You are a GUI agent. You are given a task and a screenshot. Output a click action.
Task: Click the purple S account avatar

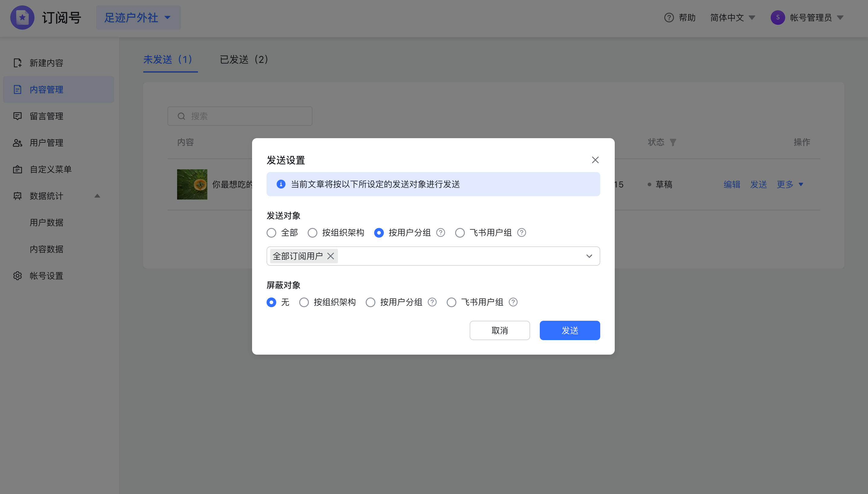coord(778,18)
